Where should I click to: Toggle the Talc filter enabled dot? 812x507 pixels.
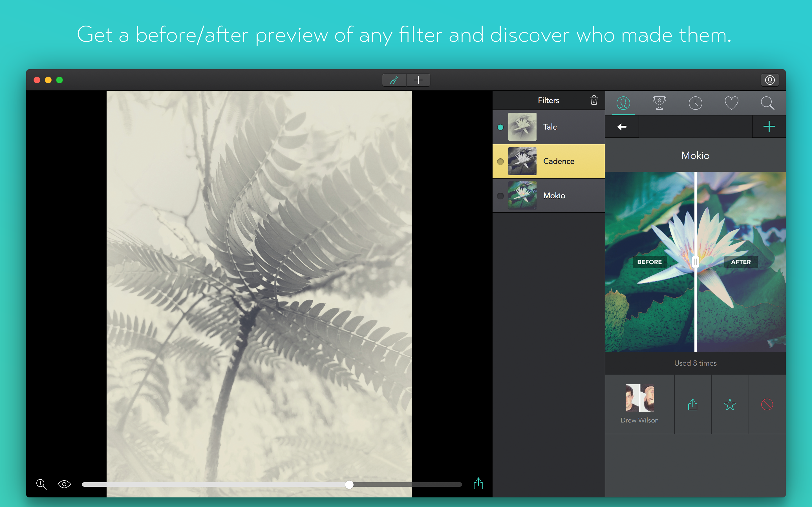[x=500, y=127]
